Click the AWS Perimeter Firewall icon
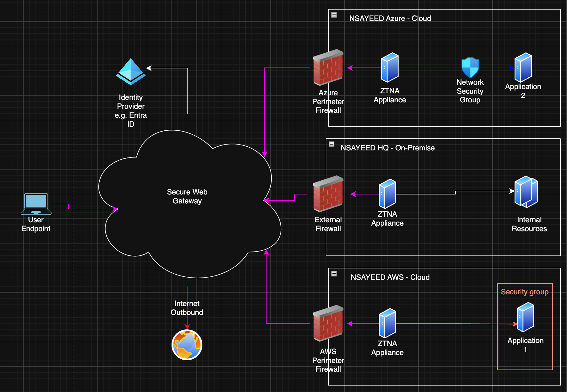The width and height of the screenshot is (567, 392). coord(328,323)
